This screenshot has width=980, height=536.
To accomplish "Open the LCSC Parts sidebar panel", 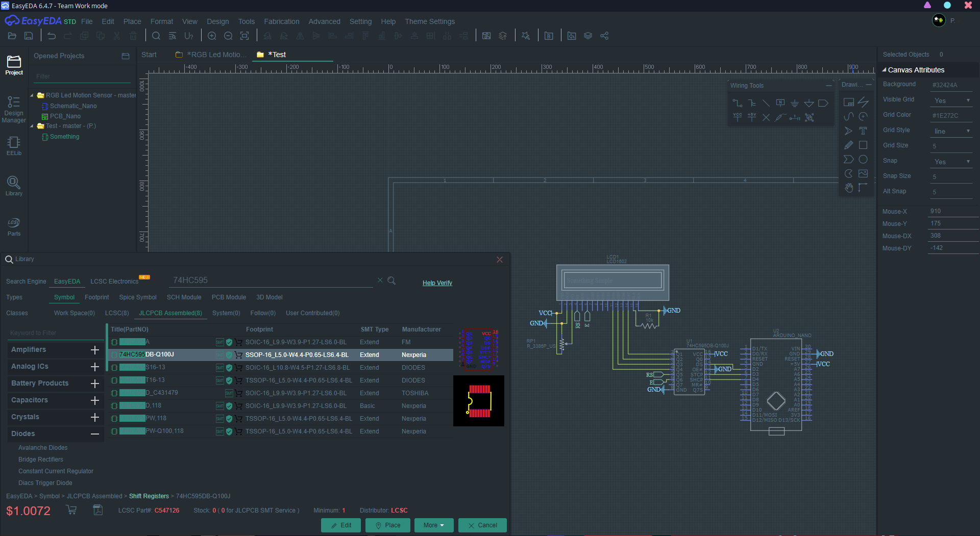I will point(14,226).
